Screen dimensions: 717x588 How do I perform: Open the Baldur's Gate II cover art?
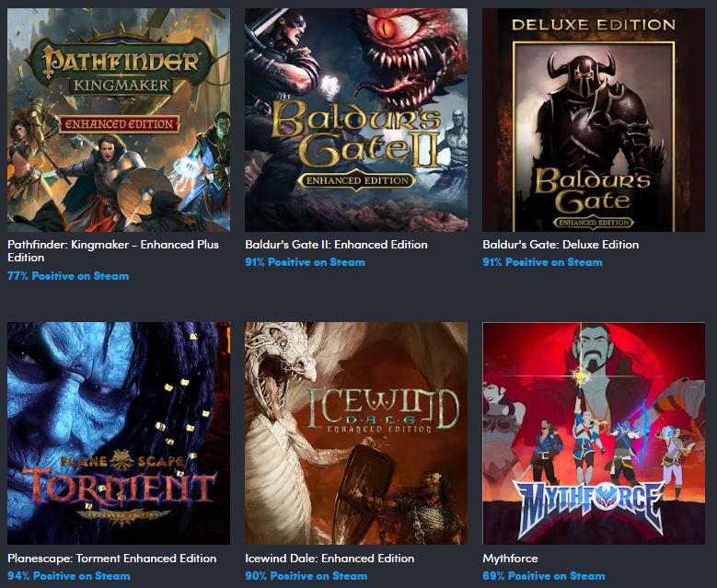click(x=356, y=120)
